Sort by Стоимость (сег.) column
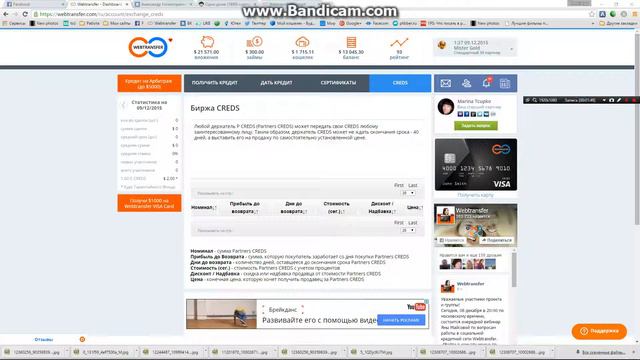Screen dimensions: 640x360 coord(336,207)
